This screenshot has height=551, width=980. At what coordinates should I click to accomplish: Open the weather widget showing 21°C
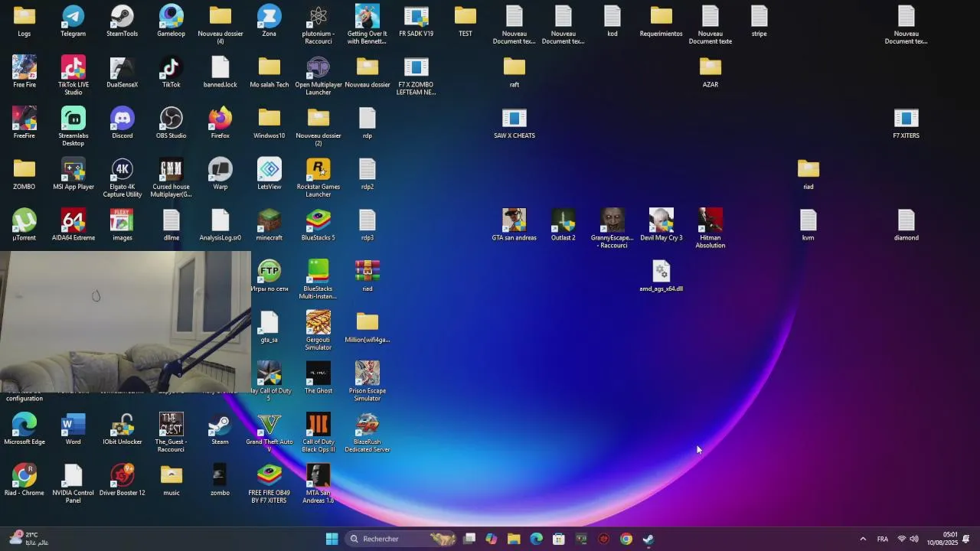point(29,539)
